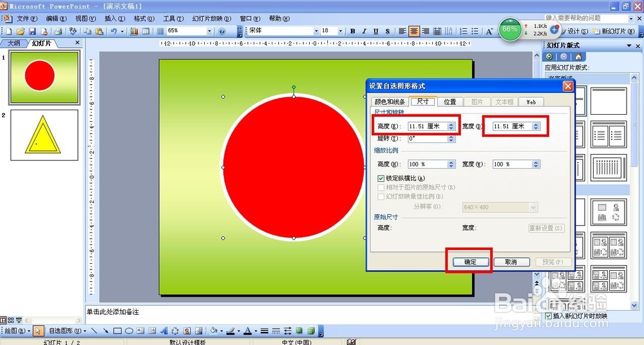Select the Rectangle drawing tool
Image resolution: width=644 pixels, height=345 pixels.
point(117,331)
